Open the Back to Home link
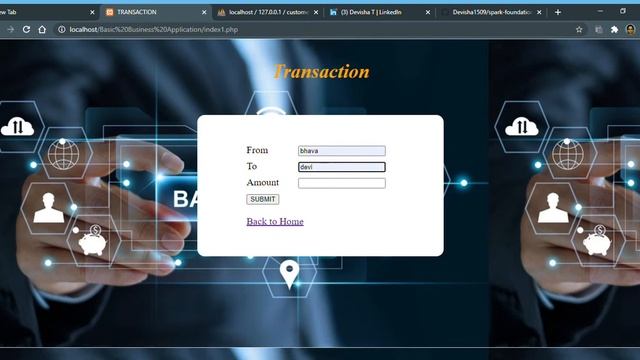This screenshot has width=640, height=360. pyautogui.click(x=275, y=221)
